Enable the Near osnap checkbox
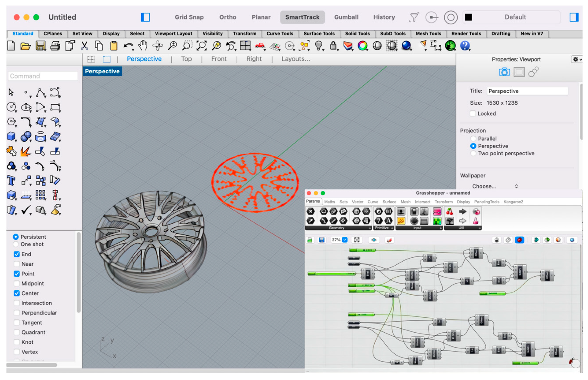 [x=17, y=264]
